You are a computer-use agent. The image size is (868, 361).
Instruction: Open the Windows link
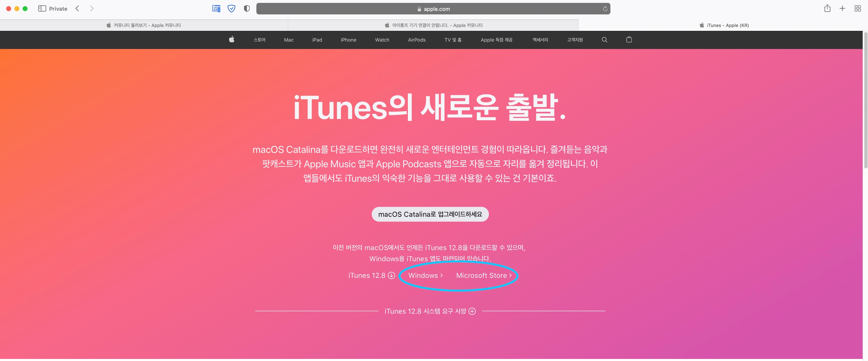coord(426,275)
